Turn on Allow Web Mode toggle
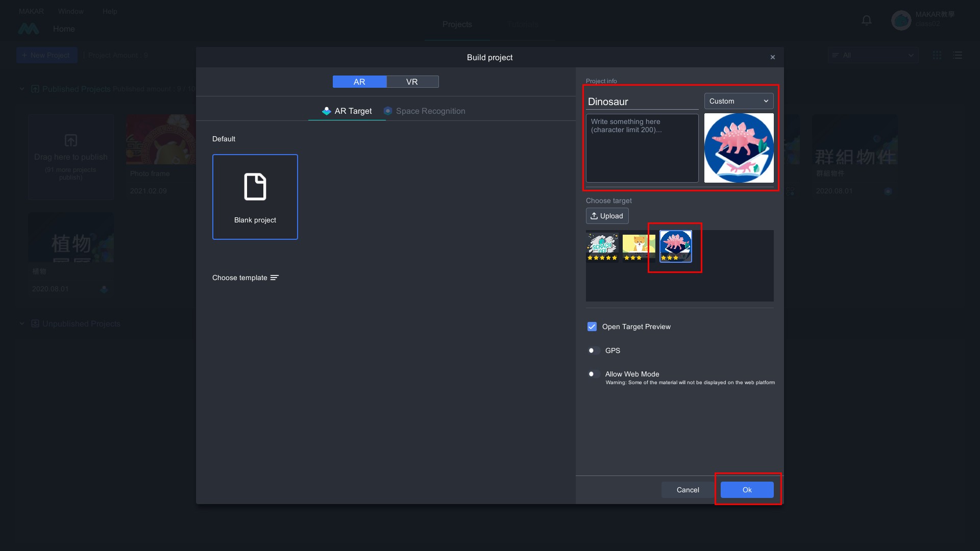The height and width of the screenshot is (551, 980). coord(593,374)
